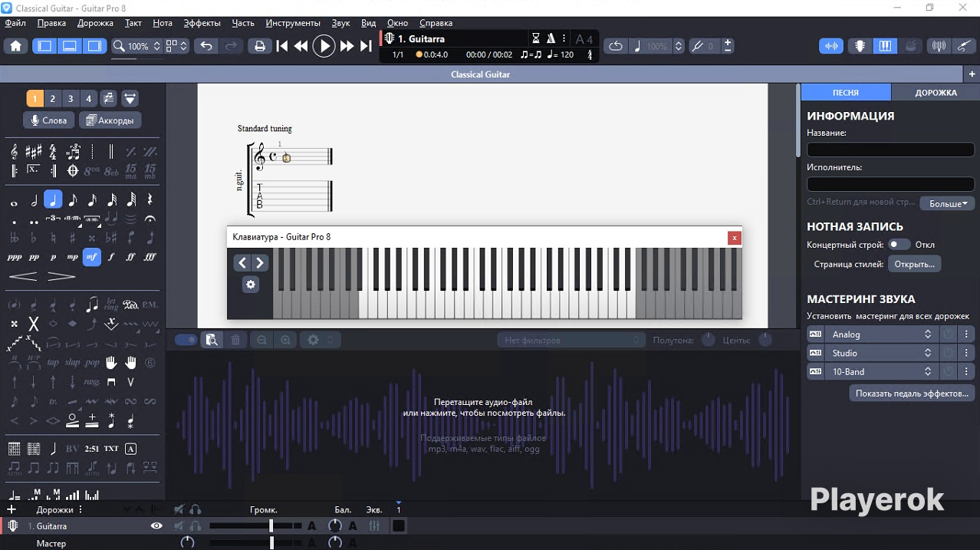
Task: Select voice 2 button
Action: coord(52,98)
